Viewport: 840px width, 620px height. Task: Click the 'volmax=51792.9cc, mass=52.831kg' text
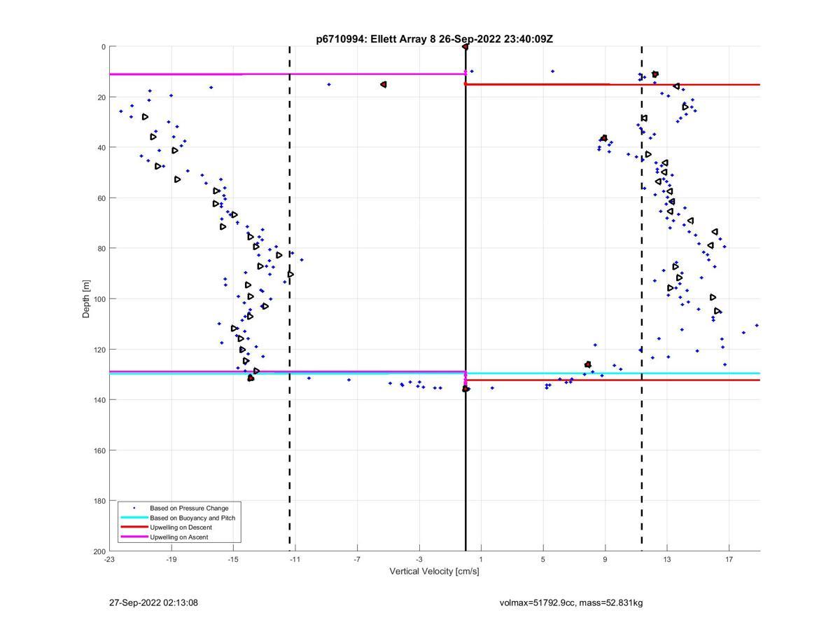click(571, 602)
